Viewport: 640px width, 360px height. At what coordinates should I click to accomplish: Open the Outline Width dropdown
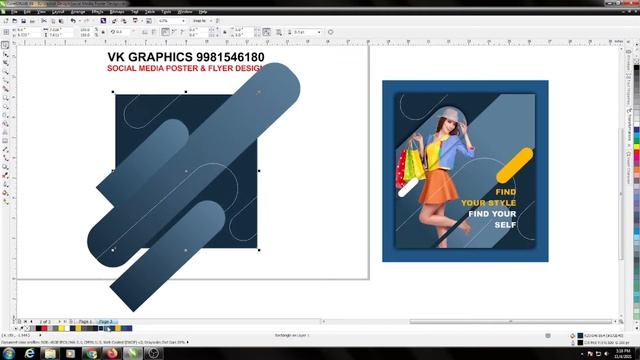tap(319, 32)
